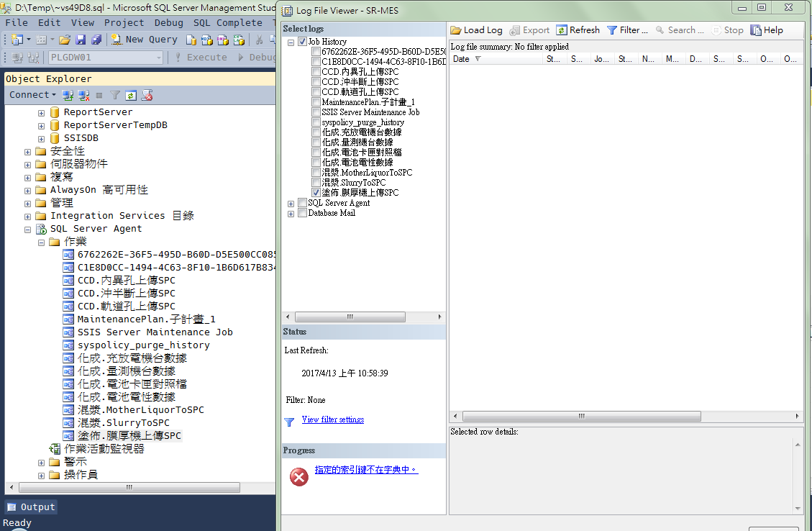Refresh the Object Explorer tree
The height and width of the screenshot is (531, 812).
point(130,95)
